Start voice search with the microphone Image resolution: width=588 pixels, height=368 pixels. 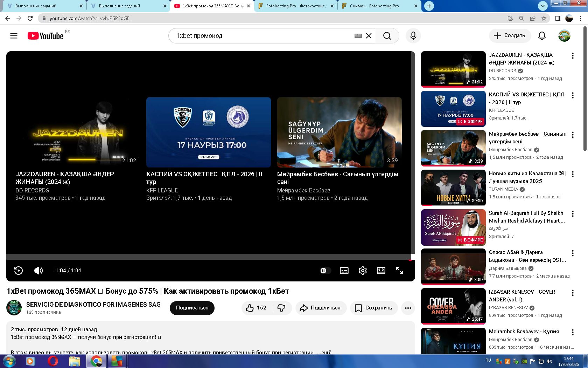click(413, 36)
